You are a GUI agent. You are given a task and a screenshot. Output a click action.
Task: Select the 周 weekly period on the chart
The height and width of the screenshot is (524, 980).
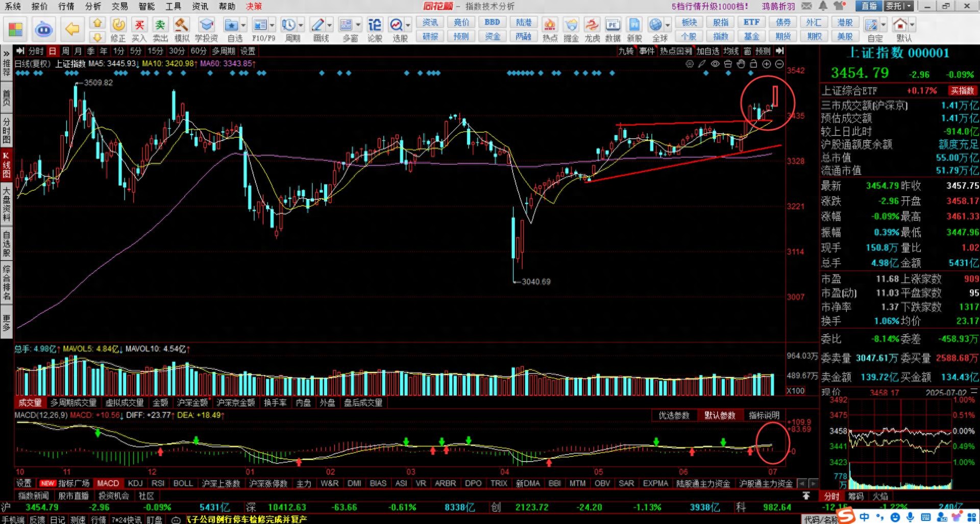pos(65,51)
